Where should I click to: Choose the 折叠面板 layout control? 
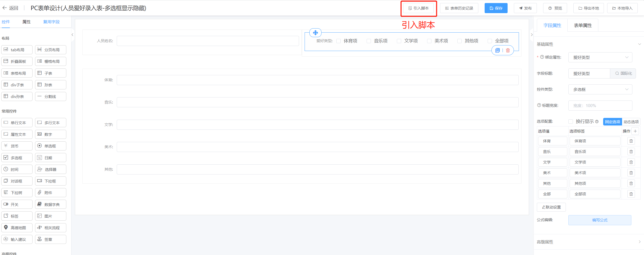pyautogui.click(x=17, y=61)
